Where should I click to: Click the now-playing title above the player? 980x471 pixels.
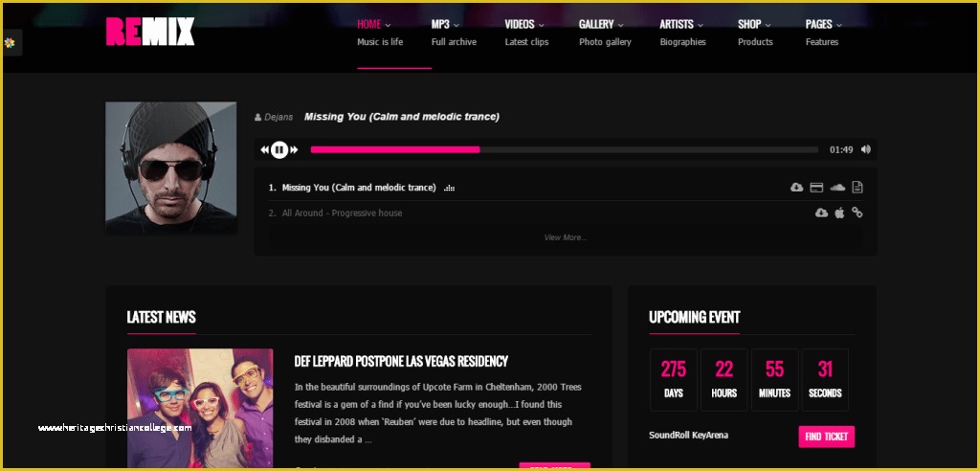click(x=402, y=117)
